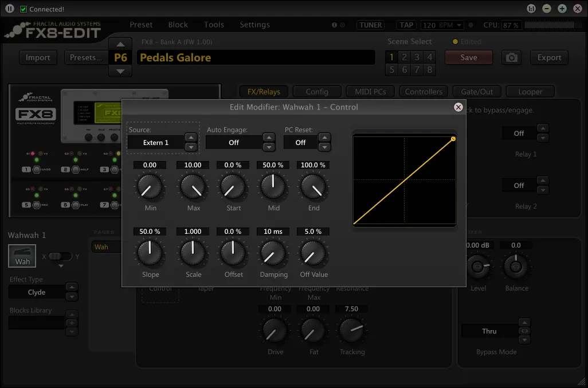
Task: Open the Source selector showing Extern 1
Action: point(155,142)
